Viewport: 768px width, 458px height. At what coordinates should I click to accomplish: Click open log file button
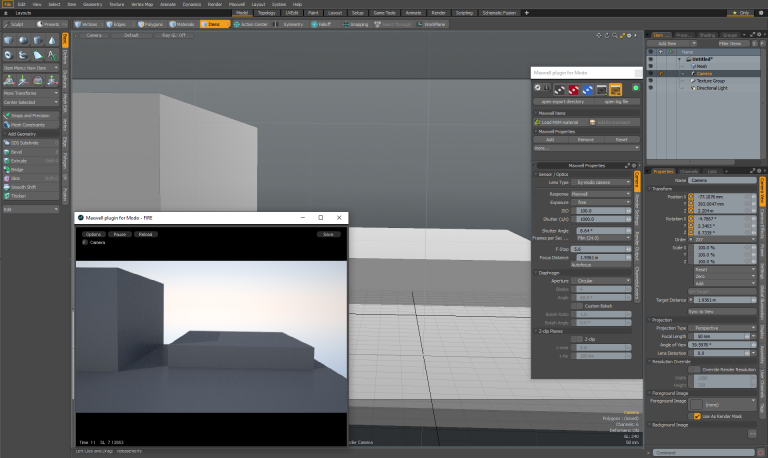coord(616,101)
